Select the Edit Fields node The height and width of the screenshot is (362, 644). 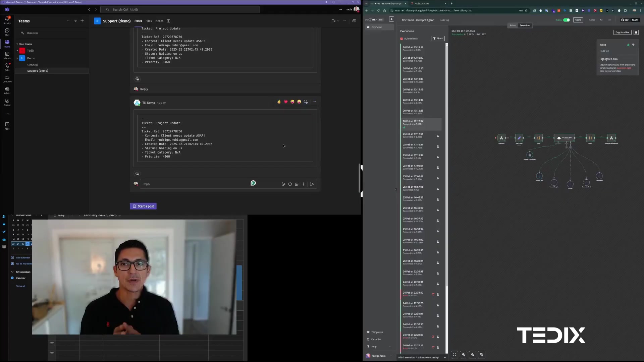click(519, 138)
